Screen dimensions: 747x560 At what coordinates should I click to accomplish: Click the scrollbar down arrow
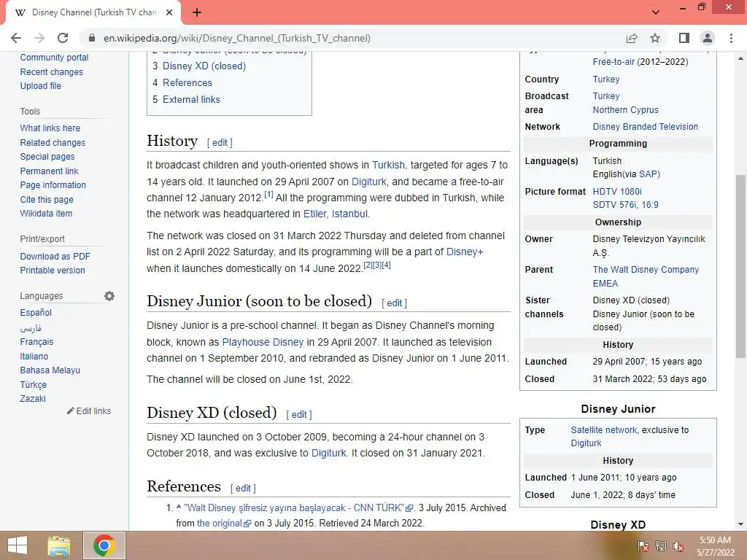coord(740,524)
